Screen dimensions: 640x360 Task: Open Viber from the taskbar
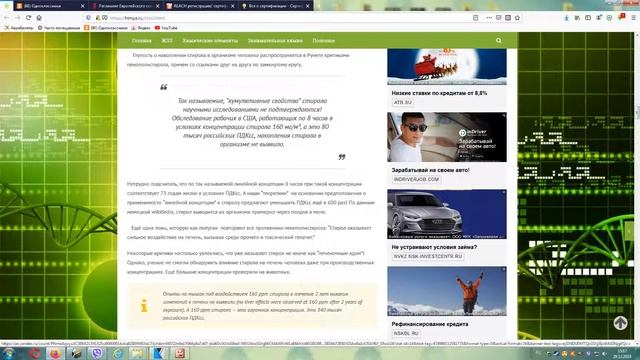coord(97,353)
